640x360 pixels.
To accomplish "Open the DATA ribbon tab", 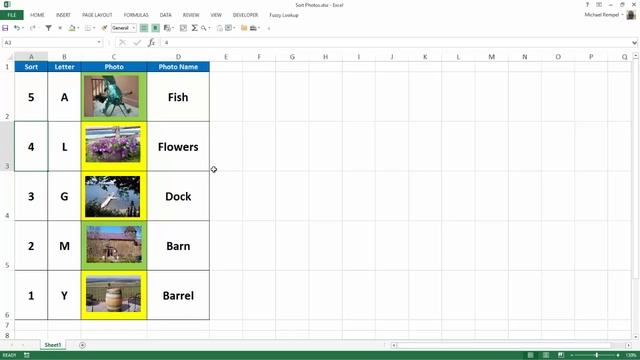I will tap(166, 15).
